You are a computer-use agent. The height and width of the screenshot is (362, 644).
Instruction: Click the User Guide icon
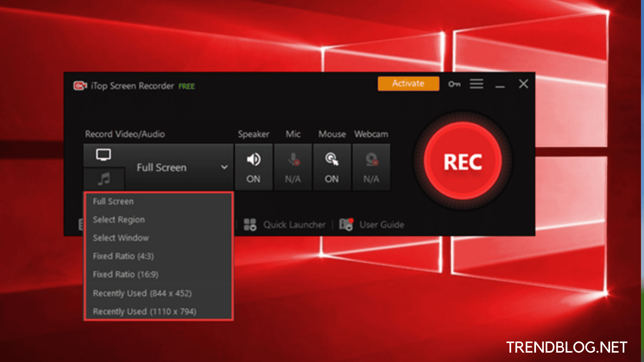pos(346,225)
